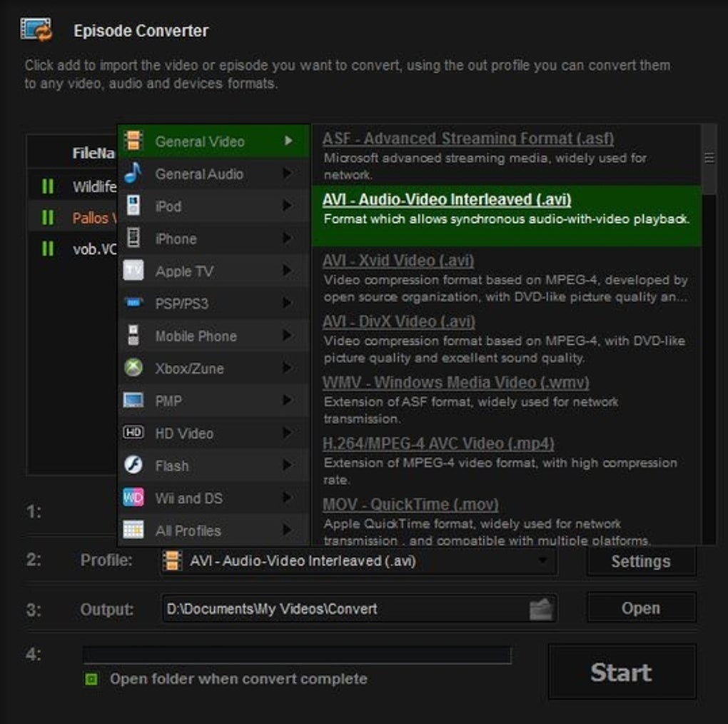Screen dimensions: 728x724
Task: Select the General Audio menu category
Action: pos(213,174)
